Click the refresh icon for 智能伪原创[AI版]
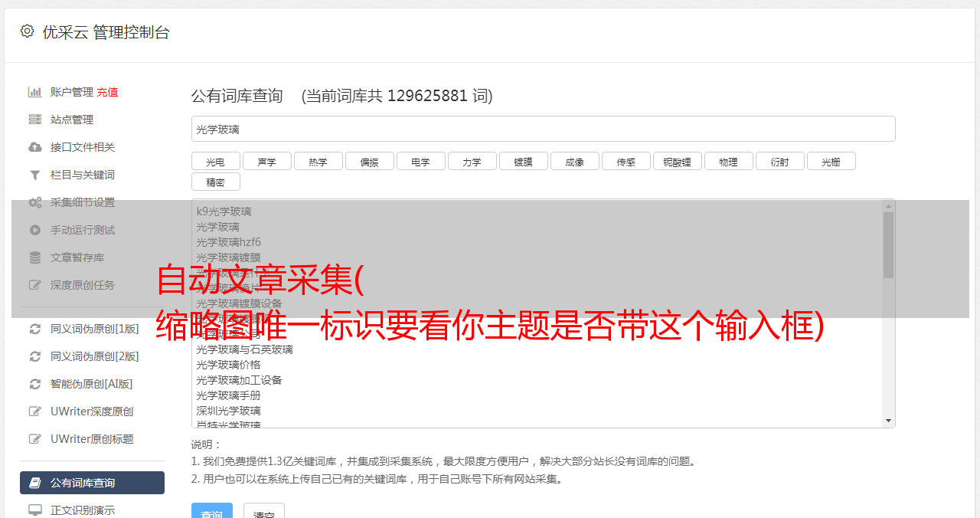 tap(34, 384)
